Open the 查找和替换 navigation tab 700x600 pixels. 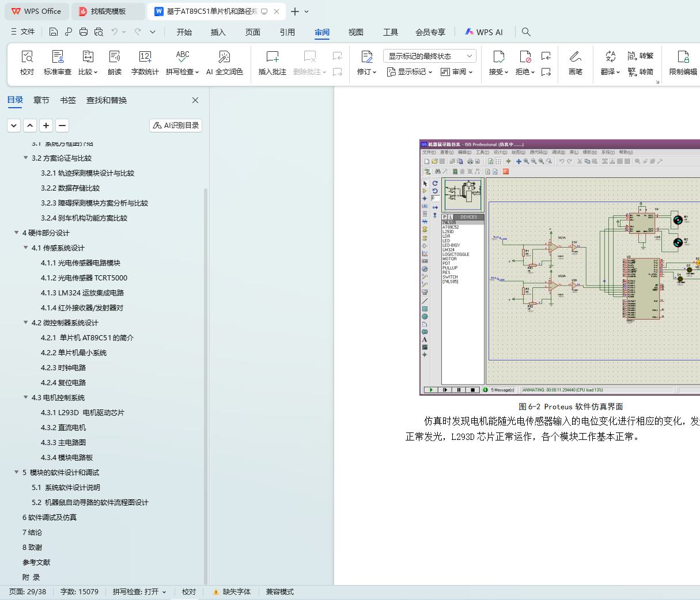click(x=107, y=100)
